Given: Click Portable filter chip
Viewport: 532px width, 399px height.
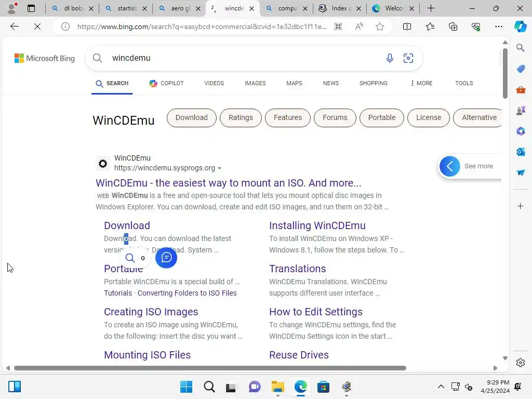Looking at the screenshot, I should 382,118.
